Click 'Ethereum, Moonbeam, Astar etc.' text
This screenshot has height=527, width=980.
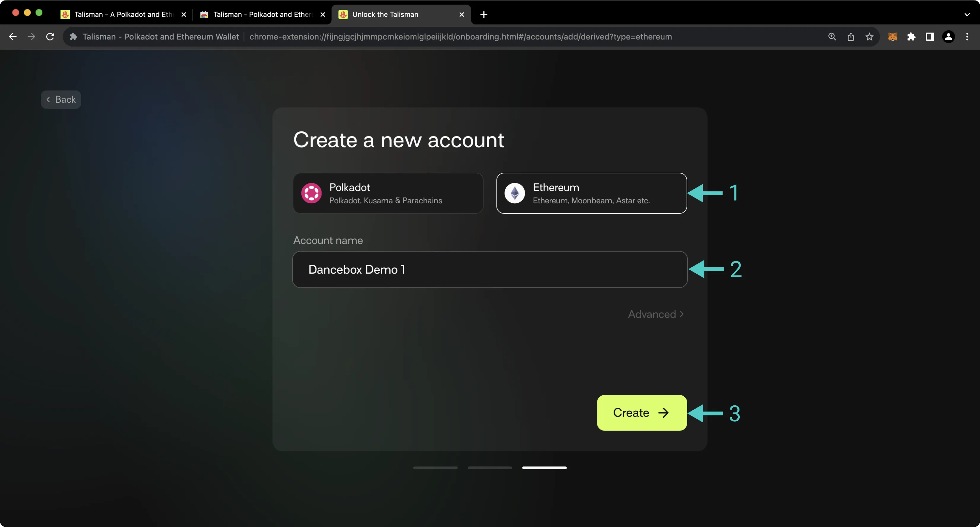point(591,201)
